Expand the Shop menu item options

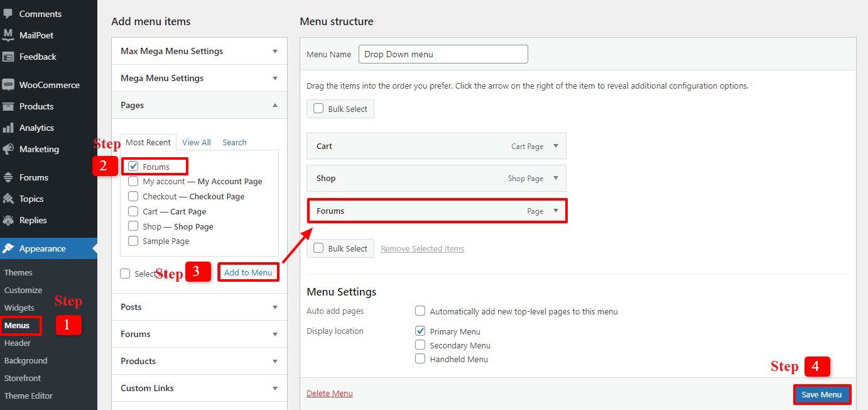[555, 178]
